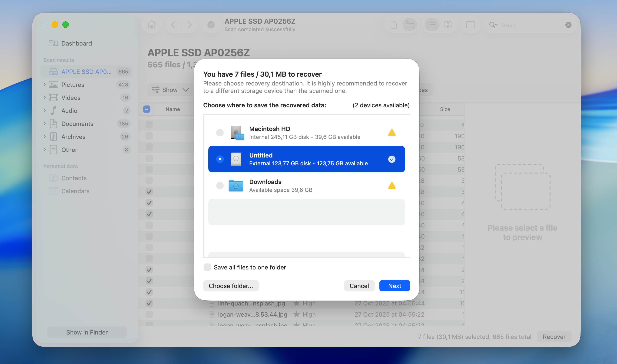This screenshot has width=617, height=364.
Task: Open the search options magnifier dropdown
Action: [493, 25]
